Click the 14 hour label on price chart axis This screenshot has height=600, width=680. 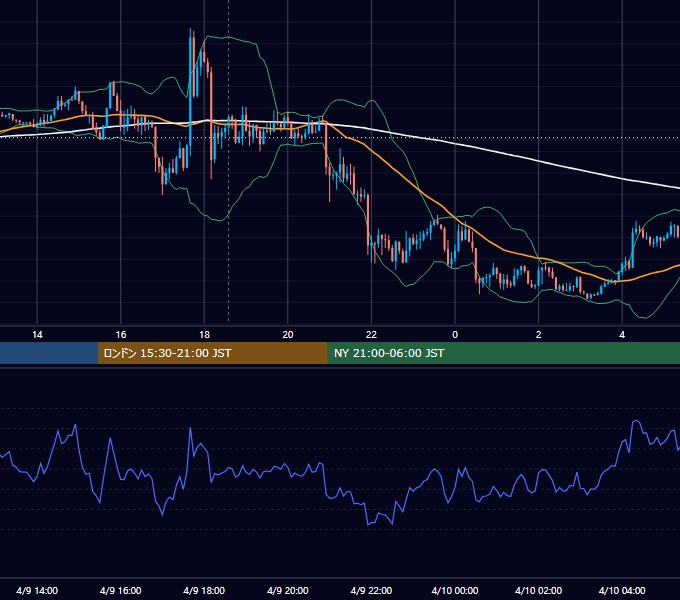point(37,335)
